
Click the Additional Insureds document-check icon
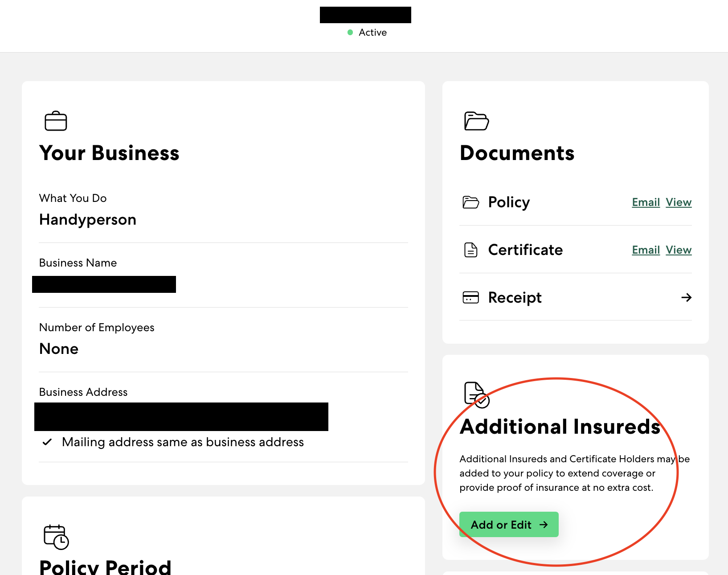click(476, 394)
